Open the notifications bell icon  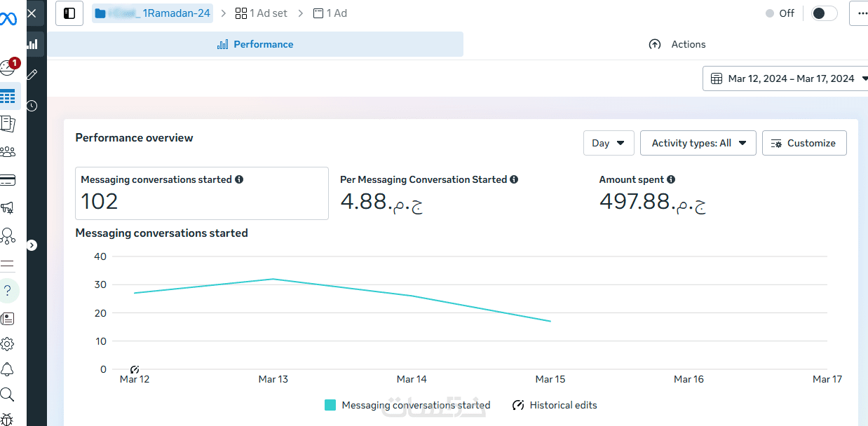click(8, 369)
